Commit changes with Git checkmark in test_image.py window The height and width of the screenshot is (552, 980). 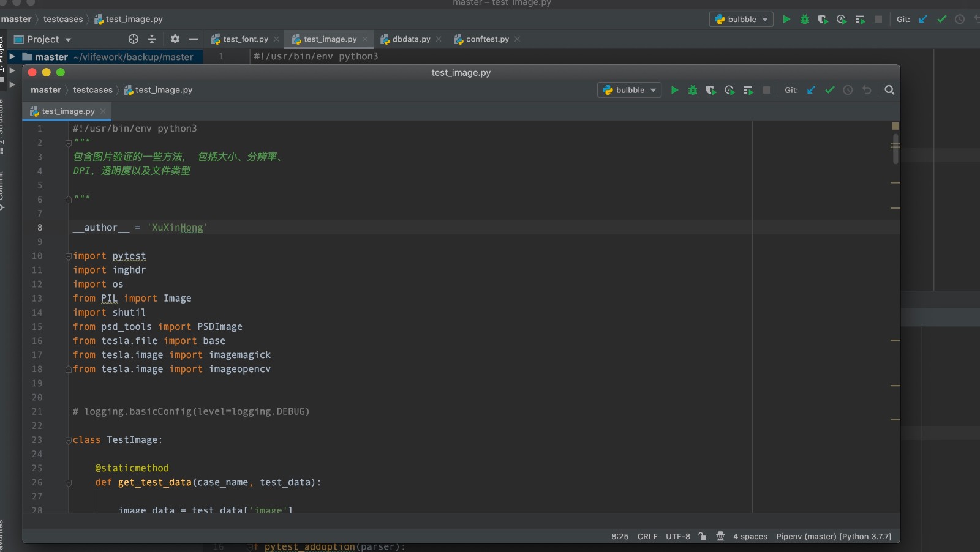click(x=830, y=90)
